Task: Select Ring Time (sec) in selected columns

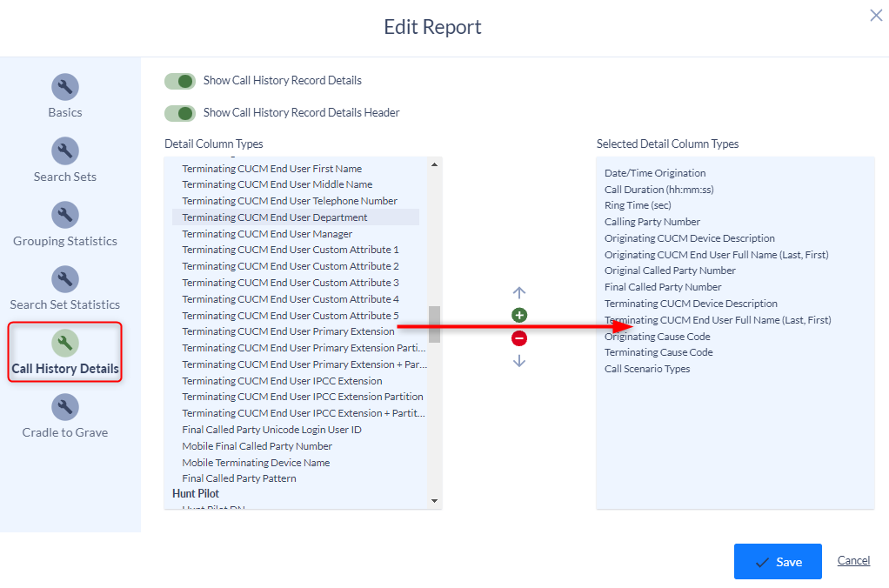Action: click(638, 205)
